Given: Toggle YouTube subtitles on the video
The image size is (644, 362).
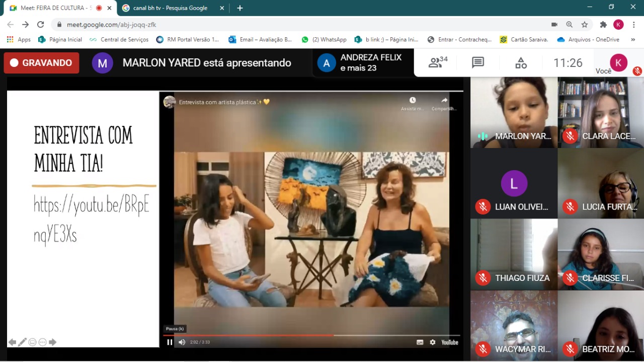Looking at the screenshot, I should pos(420,342).
